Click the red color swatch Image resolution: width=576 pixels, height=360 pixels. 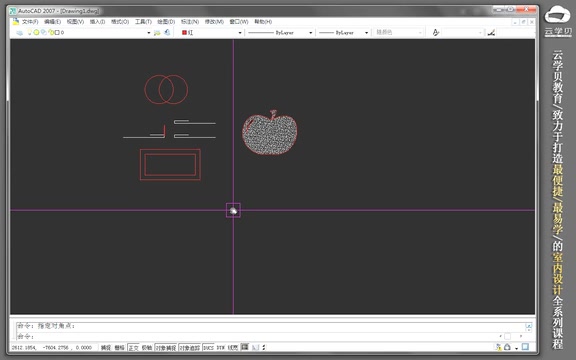point(184,33)
